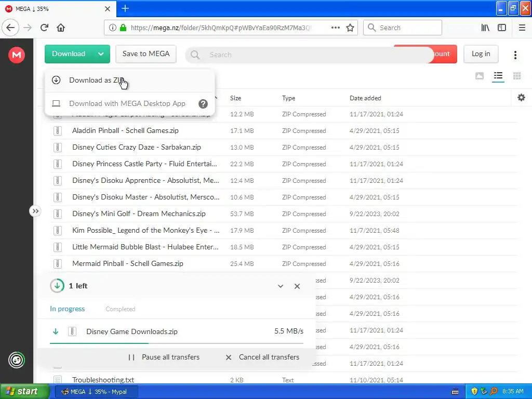The image size is (532, 399).
Task: Sort by Type column header
Action: [288, 98]
